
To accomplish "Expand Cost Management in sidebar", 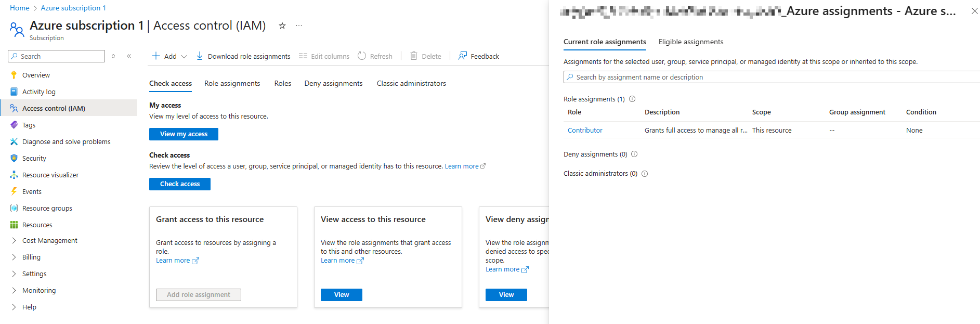I will pyautogui.click(x=14, y=240).
